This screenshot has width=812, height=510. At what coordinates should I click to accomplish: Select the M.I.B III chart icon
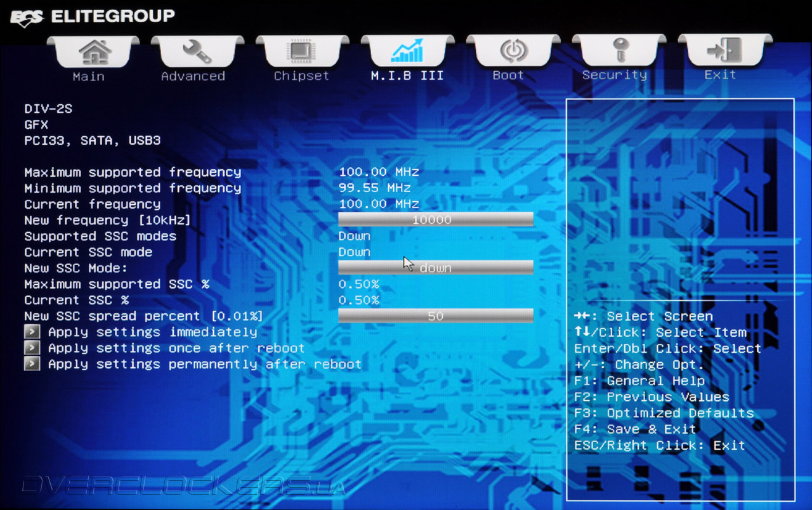407,51
